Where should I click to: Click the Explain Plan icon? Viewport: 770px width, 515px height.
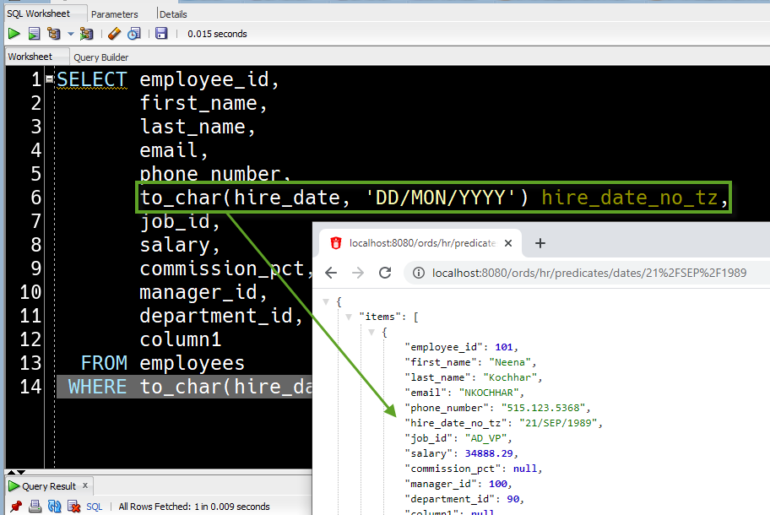click(53, 34)
